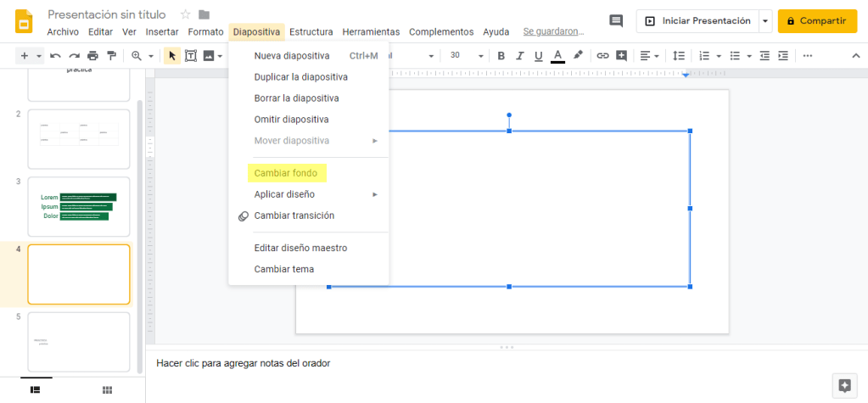Choose Cambiar fondo from the menu
The image size is (868, 403).
[286, 173]
